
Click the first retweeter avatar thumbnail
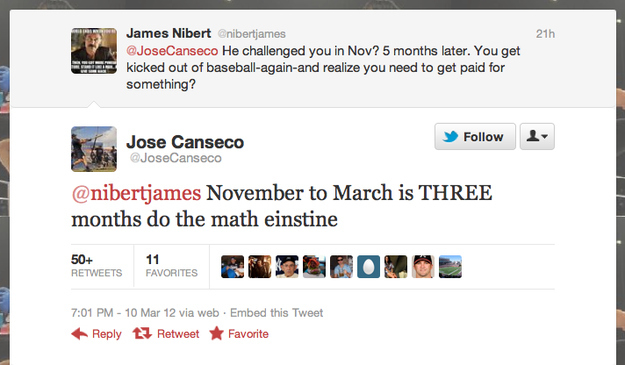point(232,266)
